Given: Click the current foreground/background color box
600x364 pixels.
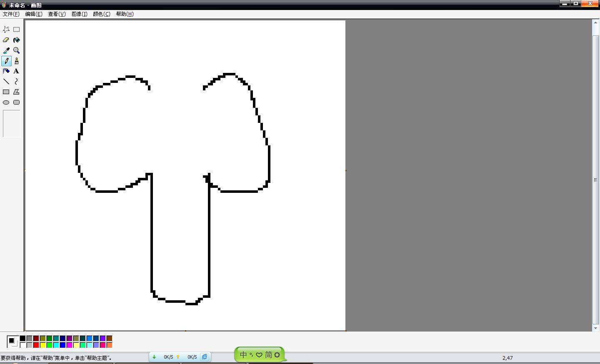Looking at the screenshot, I should tap(12, 342).
